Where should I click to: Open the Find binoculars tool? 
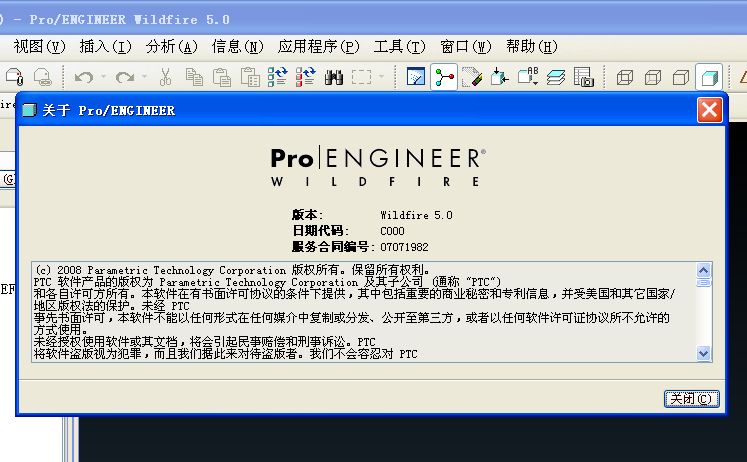pyautogui.click(x=333, y=77)
